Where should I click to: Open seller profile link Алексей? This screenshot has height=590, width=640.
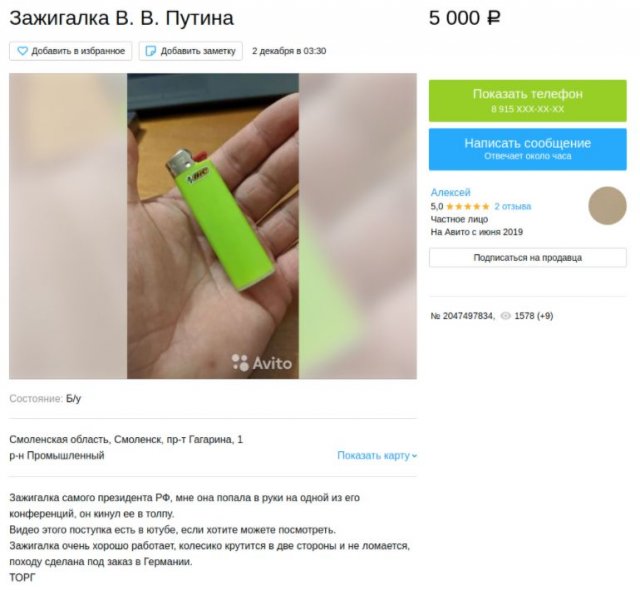click(450, 192)
